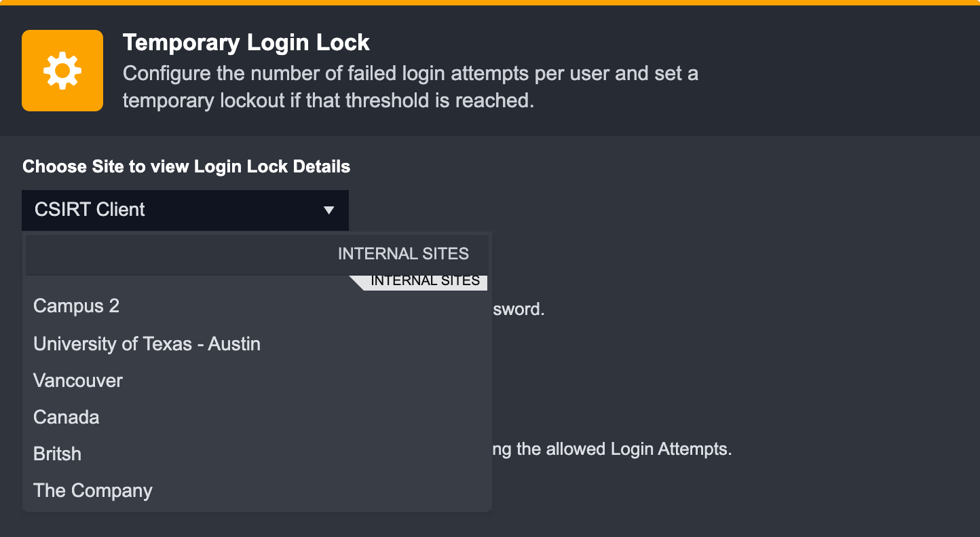Click the empty area right of Campus 2
This screenshot has height=537, width=980.
(x=305, y=306)
